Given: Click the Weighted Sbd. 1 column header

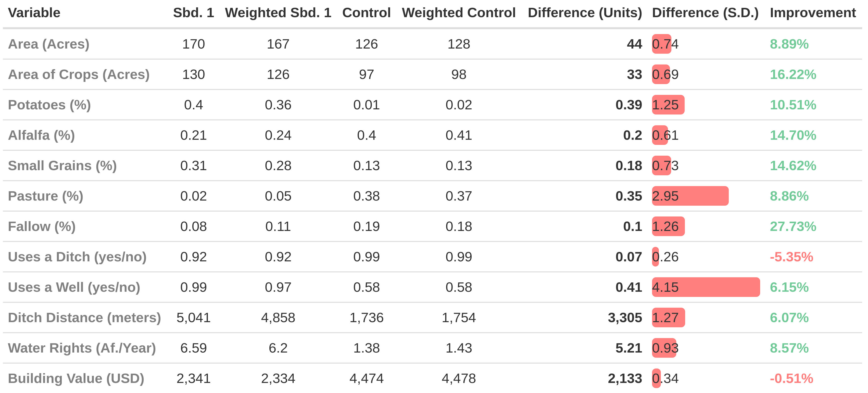Looking at the screenshot, I should [x=278, y=13].
